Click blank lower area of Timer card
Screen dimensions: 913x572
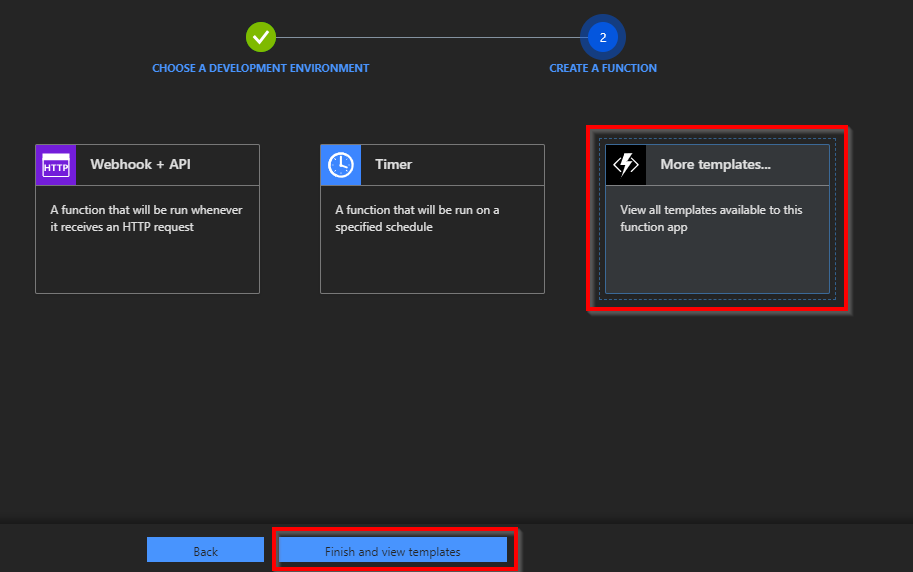[432, 265]
